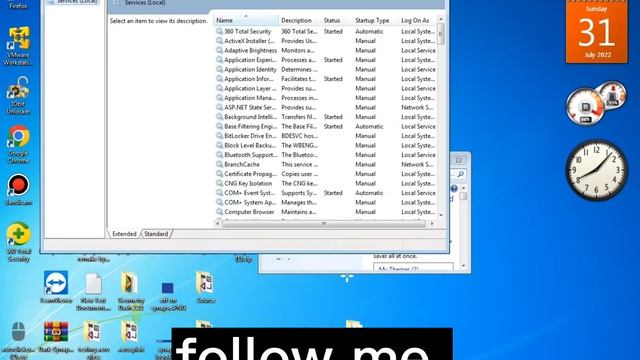Click the Automatic startup type for Base Filtering

coord(369,127)
